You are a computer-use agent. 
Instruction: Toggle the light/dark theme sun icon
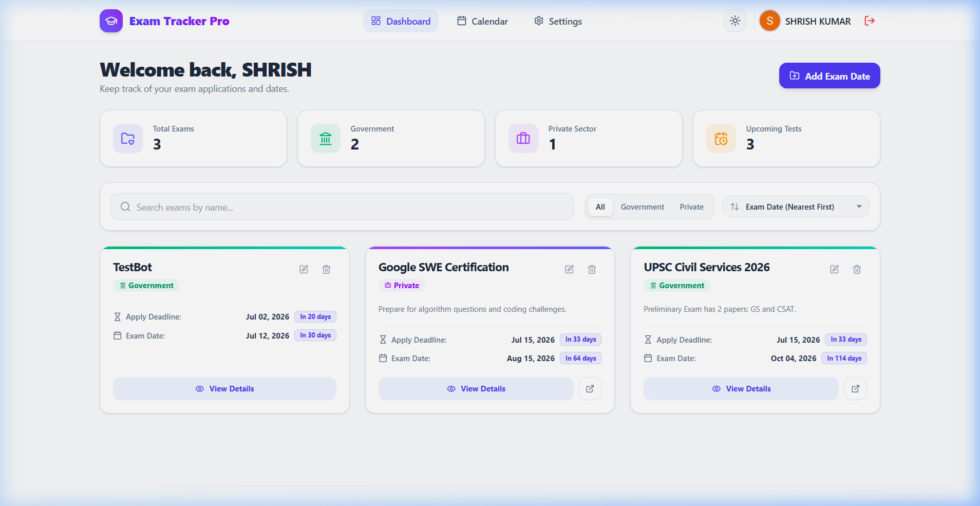tap(735, 21)
